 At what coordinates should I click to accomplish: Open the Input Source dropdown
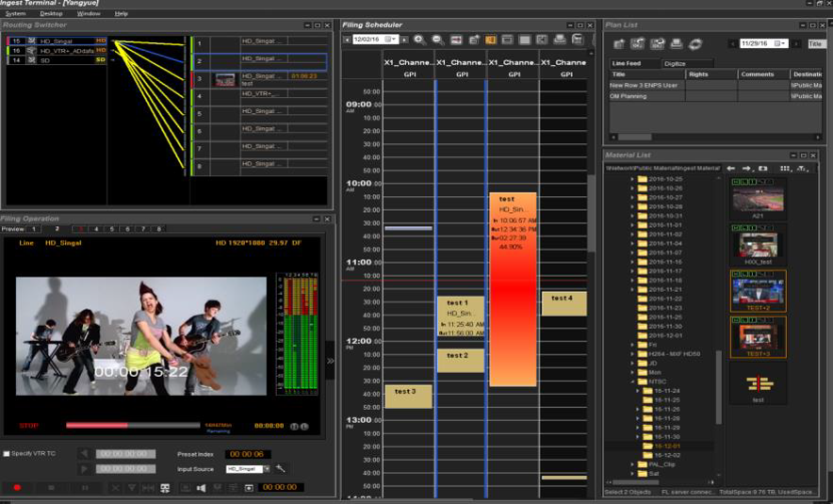point(267,468)
